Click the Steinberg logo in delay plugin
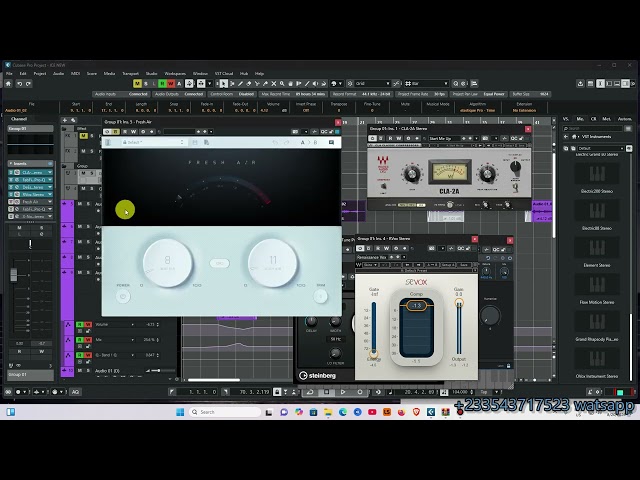Image resolution: width=640 pixels, height=480 pixels. 318,376
